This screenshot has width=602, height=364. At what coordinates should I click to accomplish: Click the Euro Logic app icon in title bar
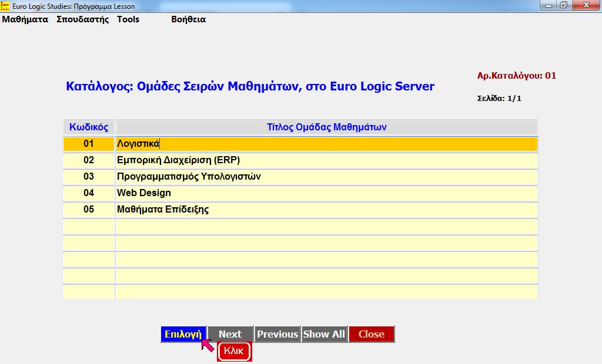click(5, 6)
